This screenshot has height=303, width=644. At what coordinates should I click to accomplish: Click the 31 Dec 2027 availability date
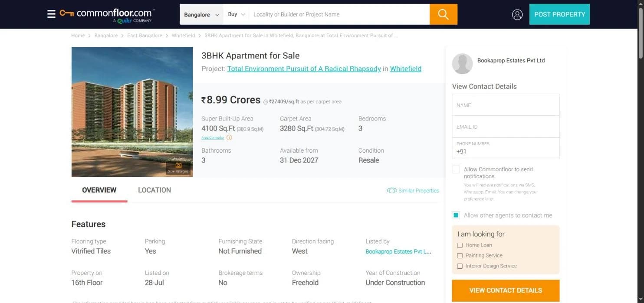coord(299,160)
